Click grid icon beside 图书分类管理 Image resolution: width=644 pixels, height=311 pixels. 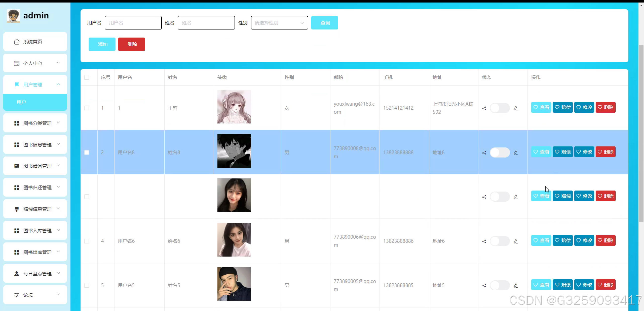point(17,123)
